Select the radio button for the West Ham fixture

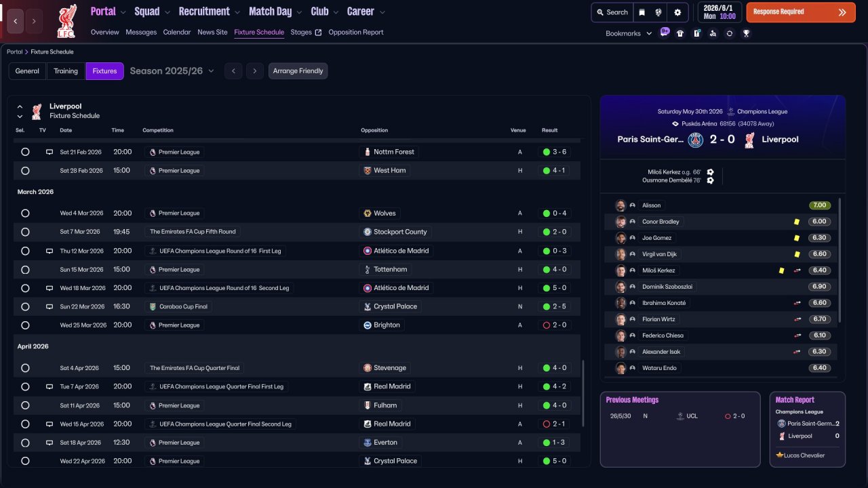[25, 171]
